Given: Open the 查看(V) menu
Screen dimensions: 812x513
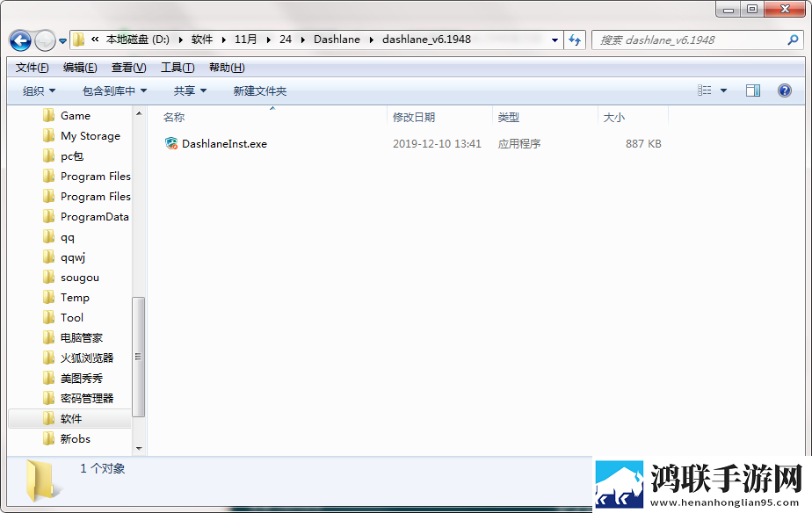Looking at the screenshot, I should [128, 68].
